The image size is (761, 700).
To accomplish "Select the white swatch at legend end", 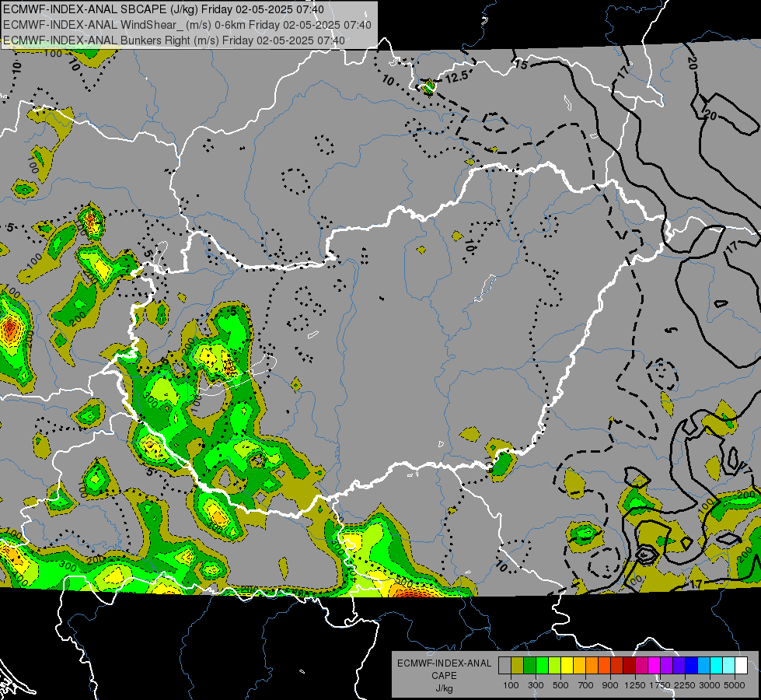I will [741, 665].
